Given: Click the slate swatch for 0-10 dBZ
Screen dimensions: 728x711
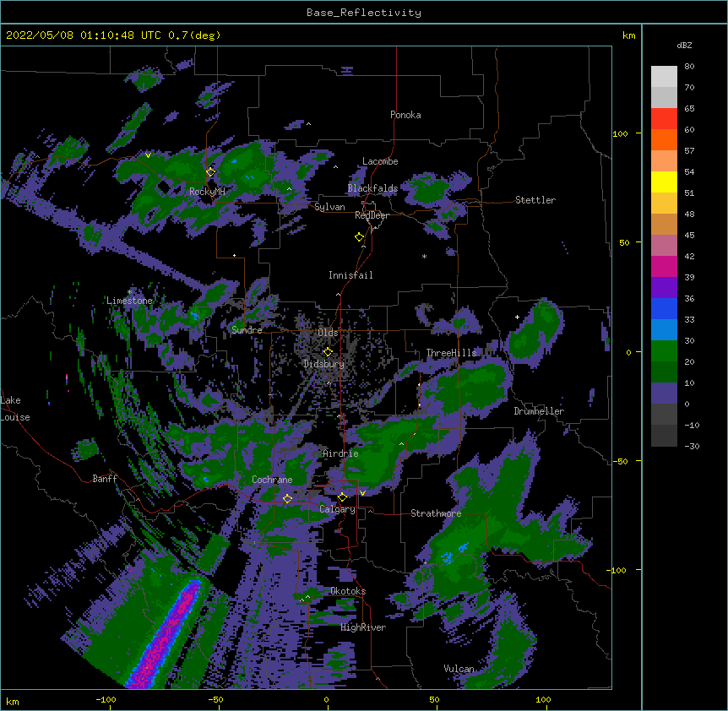Looking at the screenshot, I should [x=664, y=393].
